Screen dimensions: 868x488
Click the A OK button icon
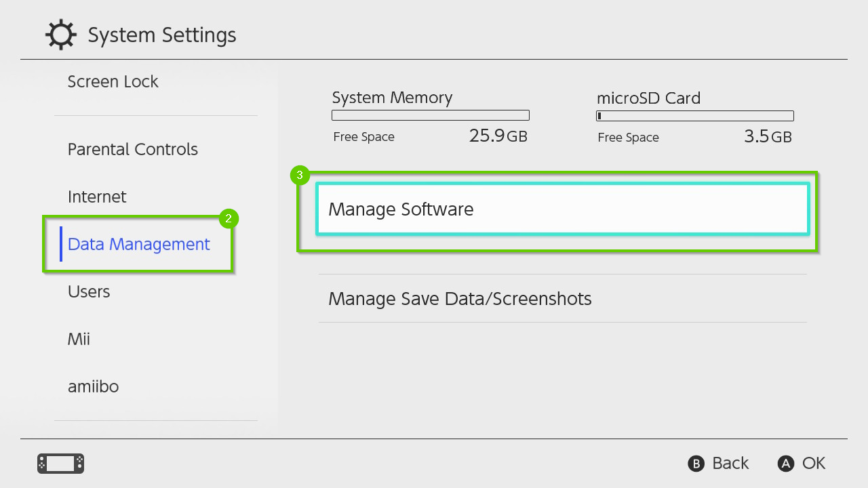[785, 464]
